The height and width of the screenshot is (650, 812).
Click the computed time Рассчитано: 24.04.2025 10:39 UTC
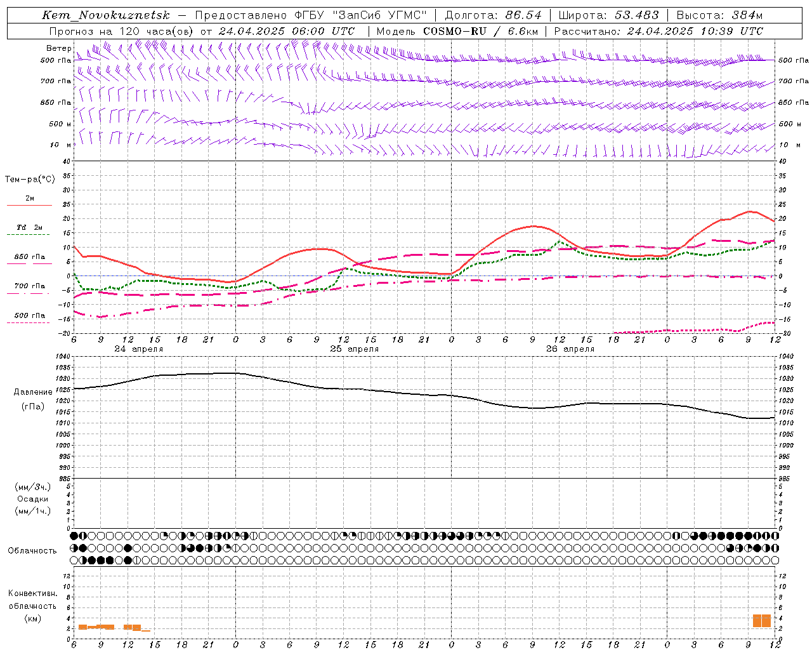pos(658,31)
